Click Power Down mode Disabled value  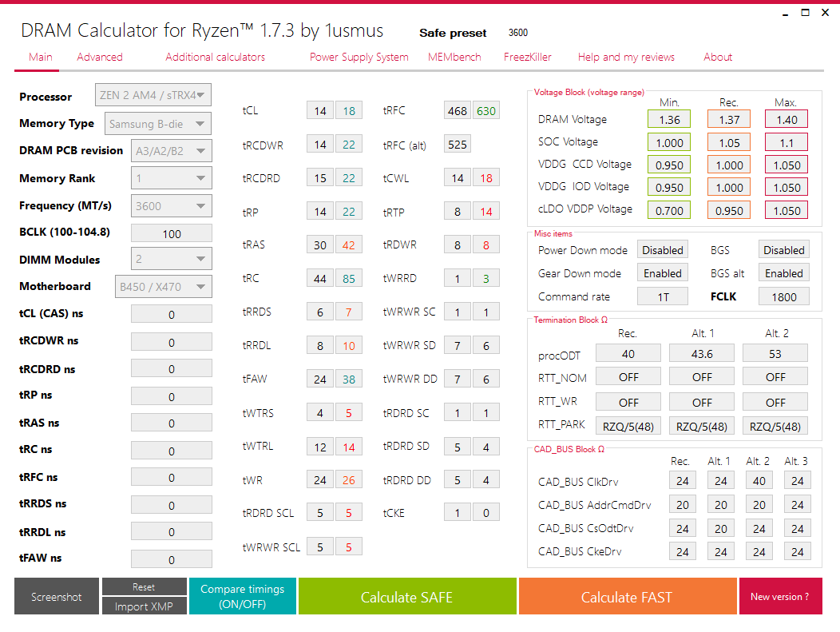(x=663, y=250)
